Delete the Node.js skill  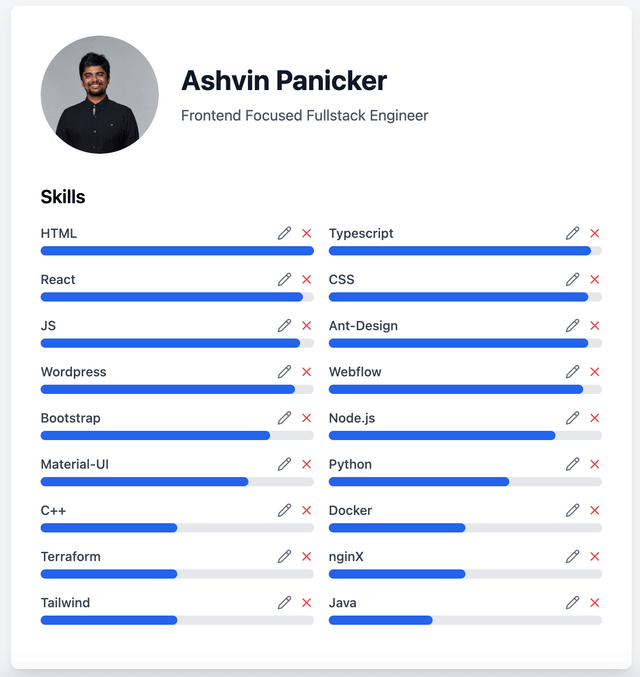[x=595, y=418]
